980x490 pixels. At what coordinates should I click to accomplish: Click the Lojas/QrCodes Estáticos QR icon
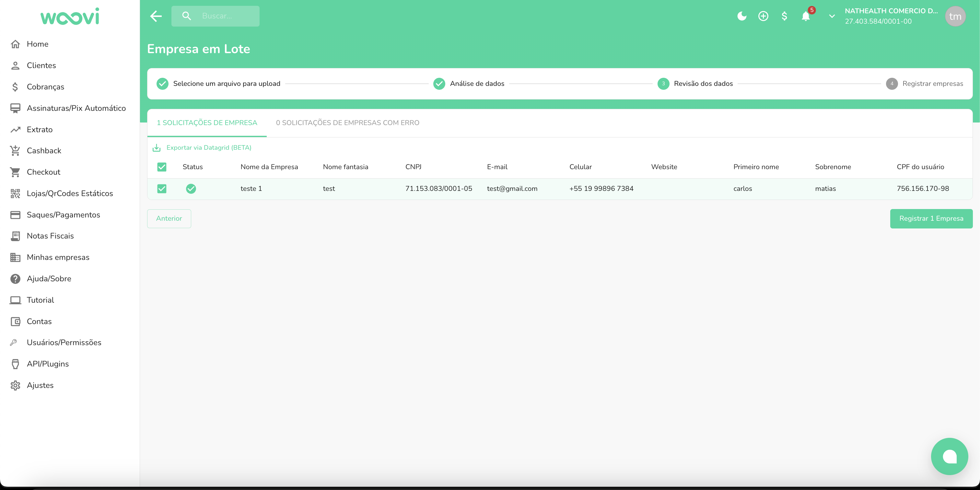[15, 193]
